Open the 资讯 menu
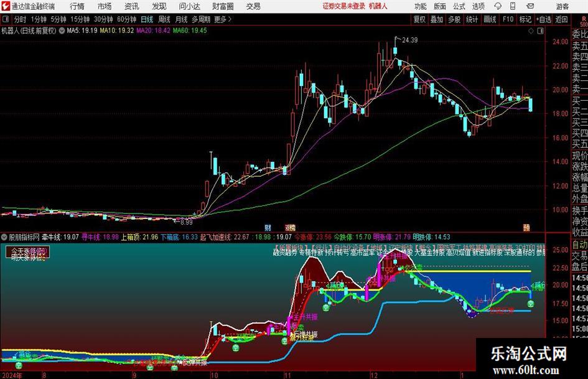The width and height of the screenshot is (588, 379). (x=132, y=6)
